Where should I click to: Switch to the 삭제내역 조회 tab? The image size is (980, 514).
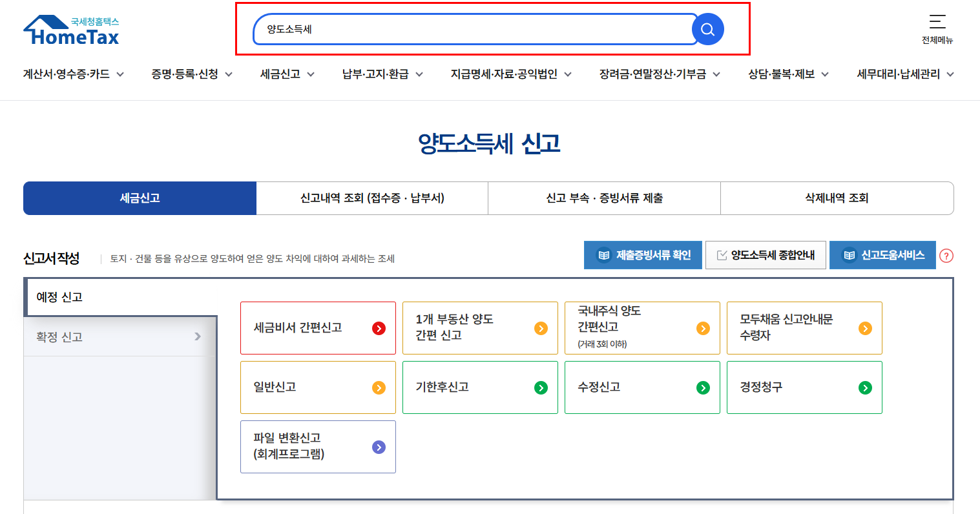click(x=836, y=198)
